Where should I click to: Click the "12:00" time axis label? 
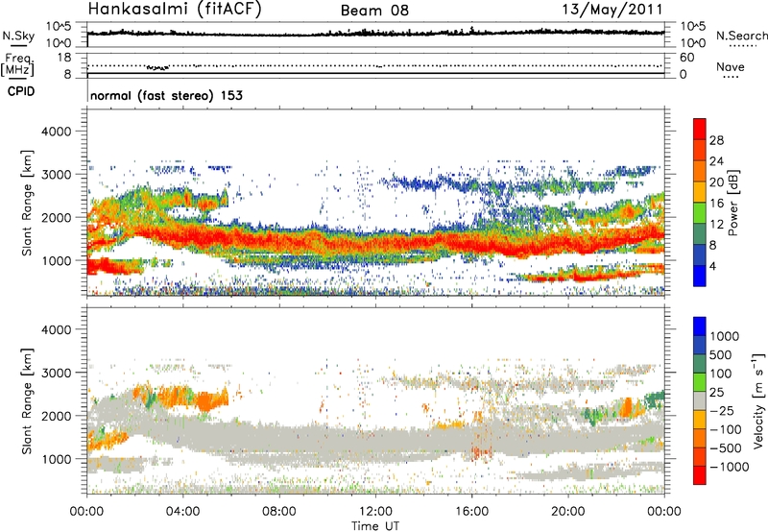pyautogui.click(x=375, y=512)
